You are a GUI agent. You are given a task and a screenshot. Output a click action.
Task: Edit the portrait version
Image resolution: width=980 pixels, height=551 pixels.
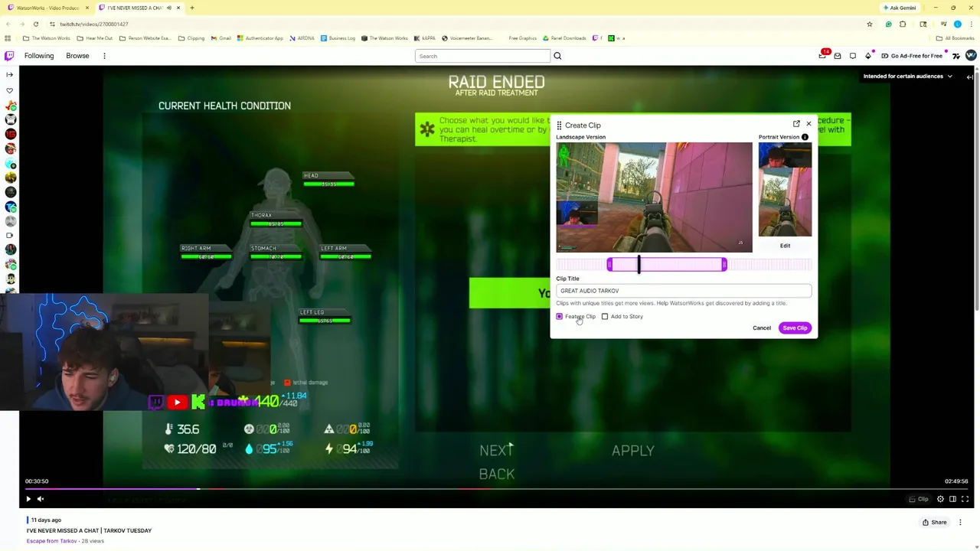click(x=785, y=246)
